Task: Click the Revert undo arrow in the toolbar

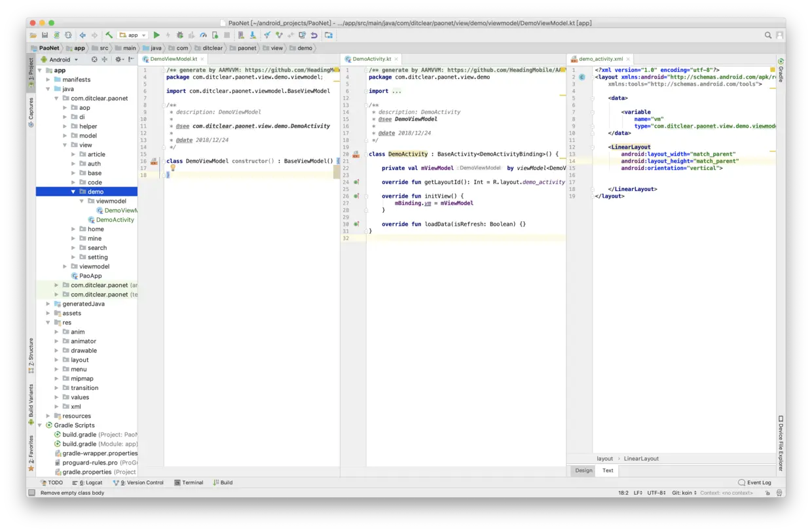Action: click(x=314, y=35)
